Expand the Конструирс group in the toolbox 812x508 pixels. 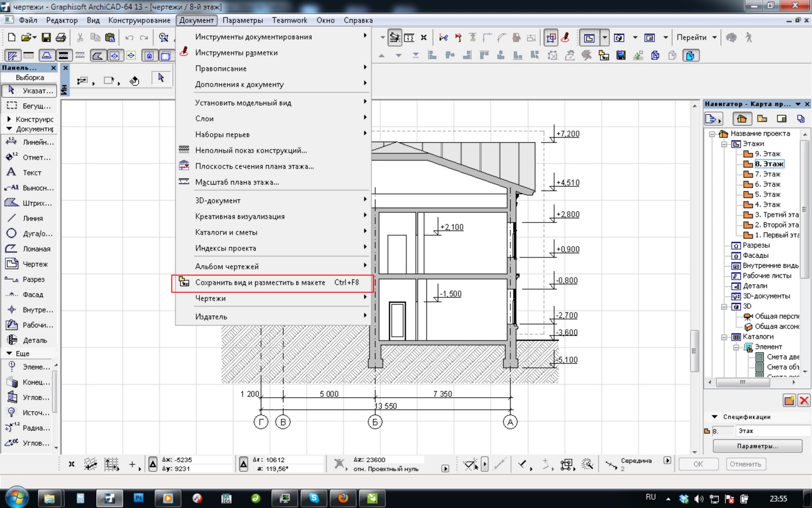coord(9,119)
